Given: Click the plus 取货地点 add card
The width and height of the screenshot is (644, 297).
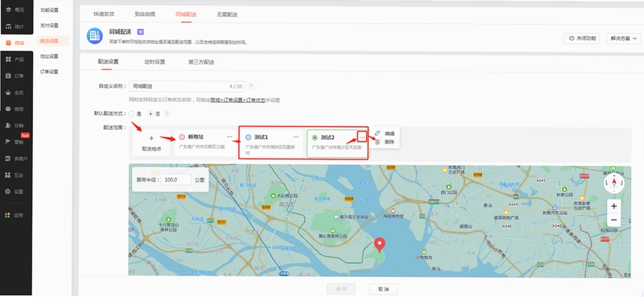Looking at the screenshot, I should tap(151, 143).
